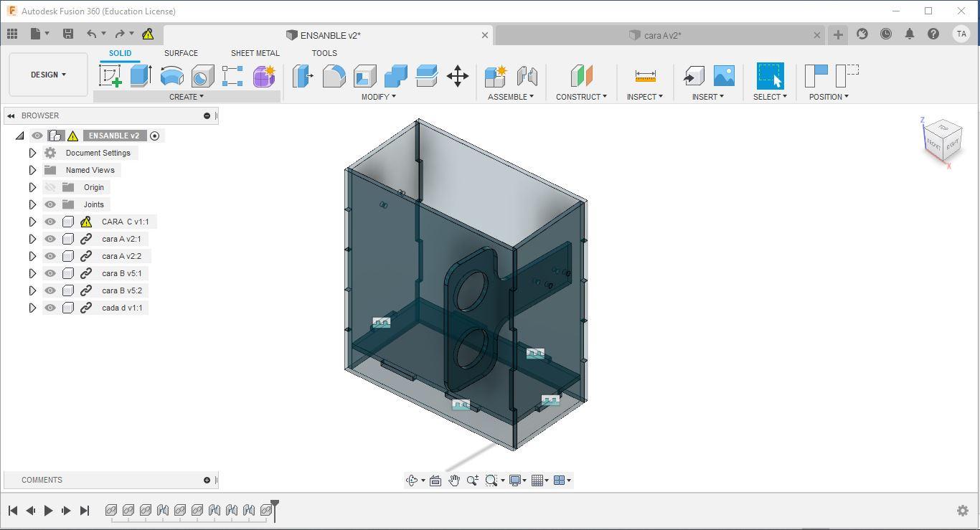Activate the ENSANBLE v2 component radio button

coord(154,136)
